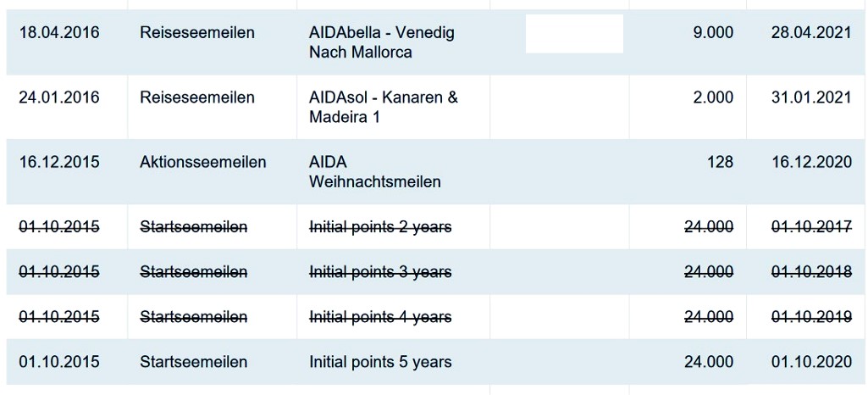
Task: Select the Initial points 5 years entry
Action: pyautogui.click(x=380, y=362)
